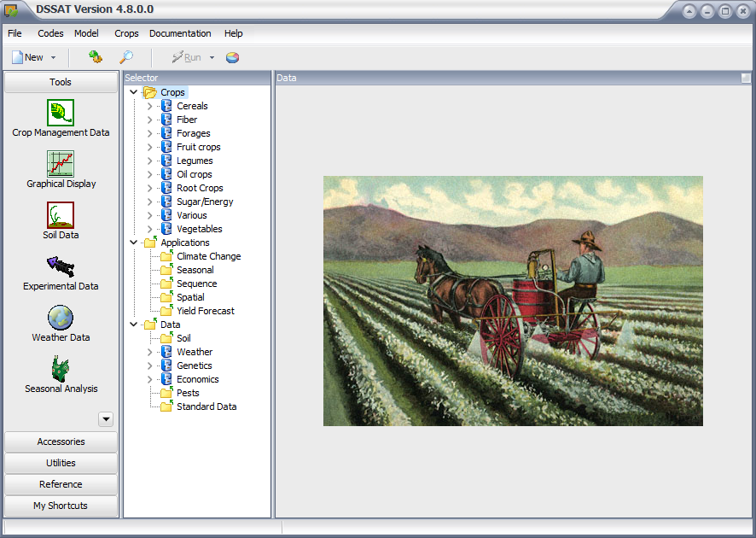Select the Tools panel header button
This screenshot has height=538, width=756.
coord(61,82)
